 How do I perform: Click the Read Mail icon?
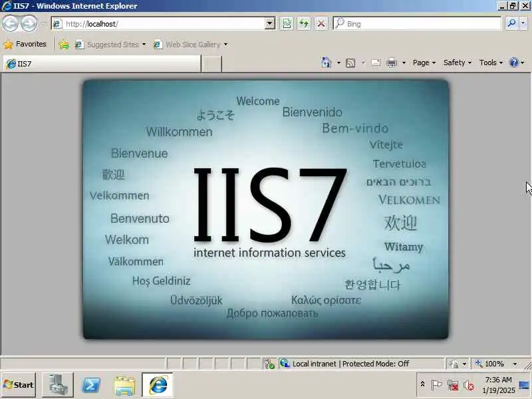pos(376,63)
